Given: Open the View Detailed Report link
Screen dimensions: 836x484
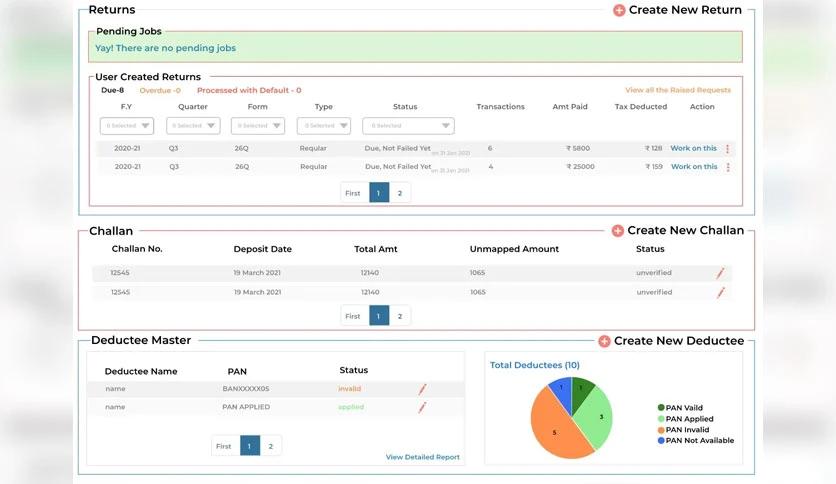Looking at the screenshot, I should click(423, 457).
